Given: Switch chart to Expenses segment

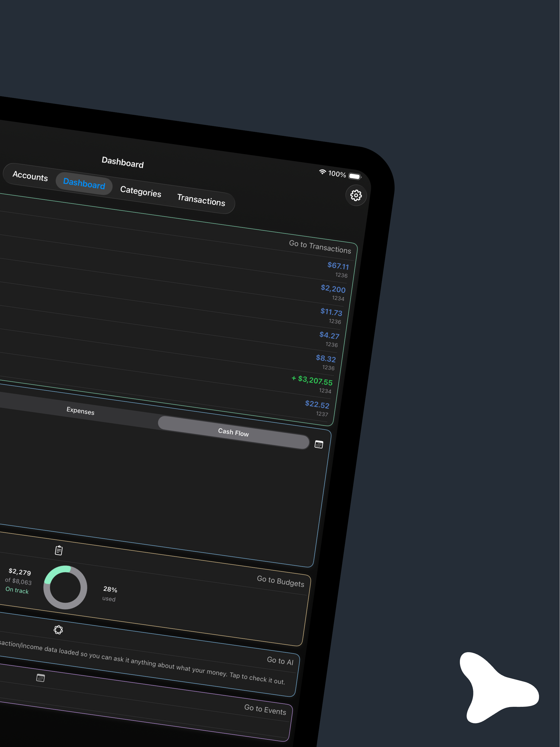Looking at the screenshot, I should tap(80, 411).
